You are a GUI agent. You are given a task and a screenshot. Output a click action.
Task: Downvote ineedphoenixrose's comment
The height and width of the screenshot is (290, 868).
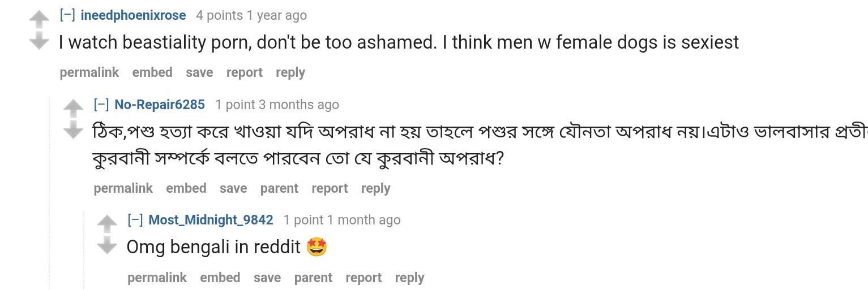tap(39, 41)
